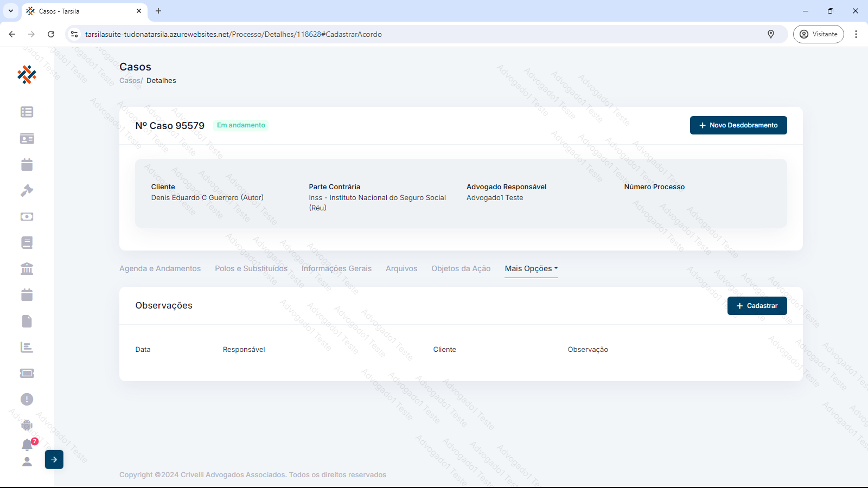This screenshot has height=488, width=868.
Task: Open notifications bell with 7 badge
Action: [x=27, y=445]
